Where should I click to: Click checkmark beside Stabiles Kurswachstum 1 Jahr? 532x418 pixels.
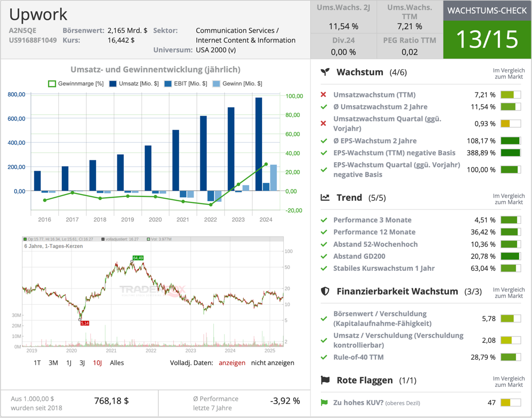324,268
